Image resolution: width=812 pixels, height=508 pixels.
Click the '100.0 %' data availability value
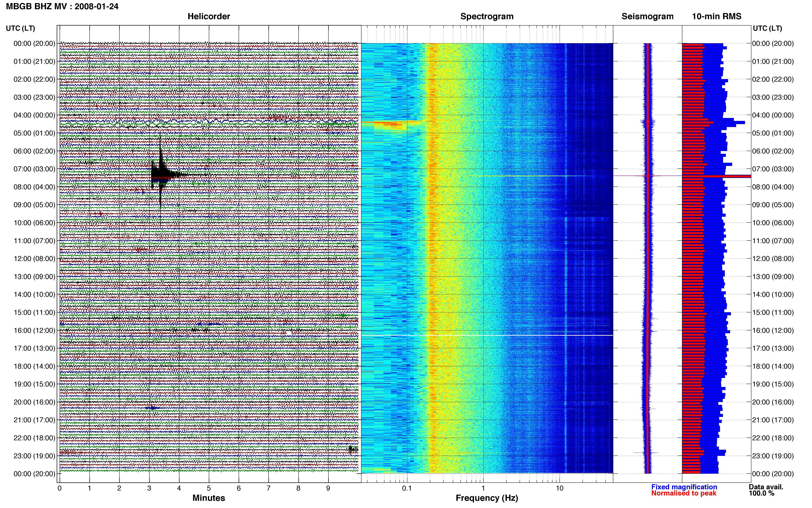pos(761,493)
